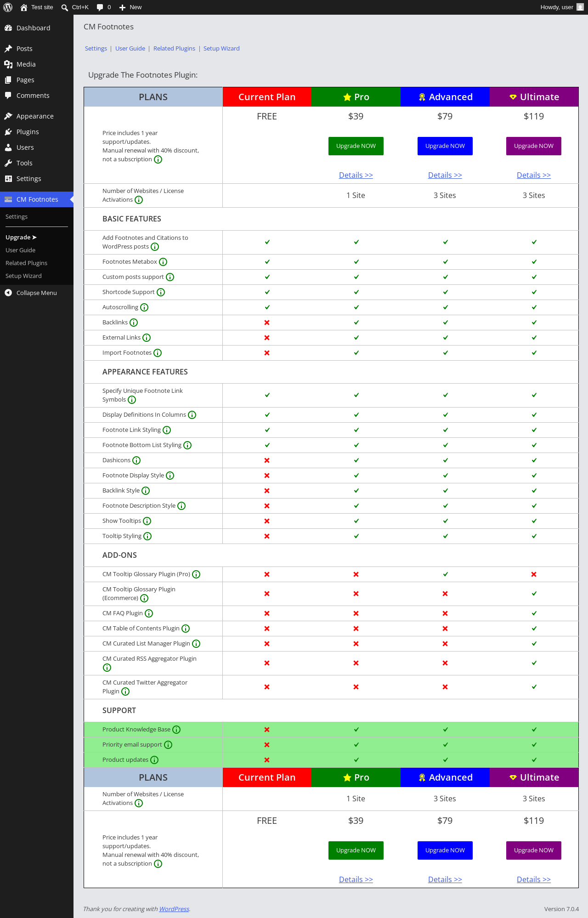Click the info icon beside Tooltip Styling
588x918 pixels.
pyautogui.click(x=147, y=536)
